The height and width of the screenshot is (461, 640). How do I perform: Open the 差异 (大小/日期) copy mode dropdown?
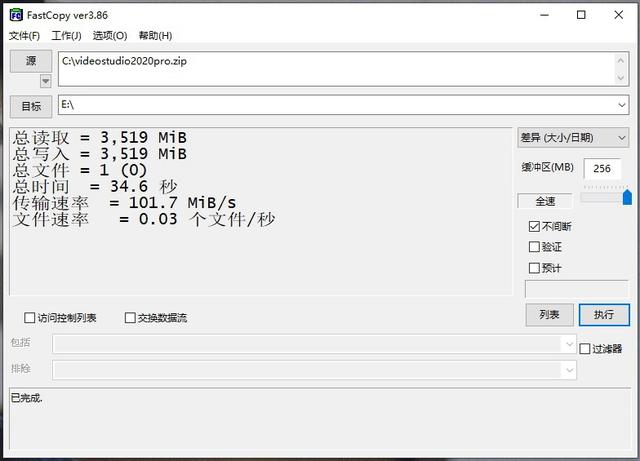point(573,138)
